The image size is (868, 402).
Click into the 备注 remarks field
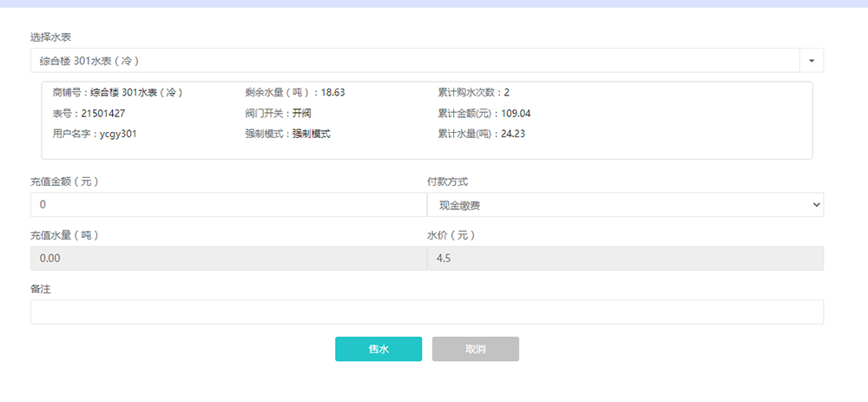[426, 313]
